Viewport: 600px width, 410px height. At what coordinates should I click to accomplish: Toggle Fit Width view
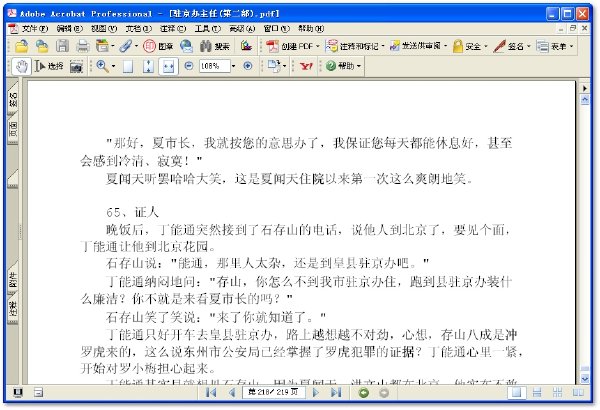(x=168, y=66)
